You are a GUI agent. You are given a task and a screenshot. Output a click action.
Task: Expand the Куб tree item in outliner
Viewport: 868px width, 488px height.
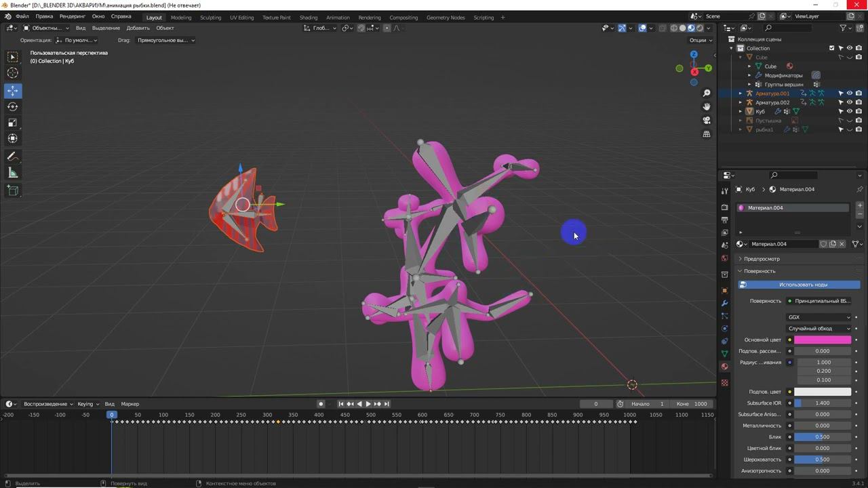click(x=741, y=111)
